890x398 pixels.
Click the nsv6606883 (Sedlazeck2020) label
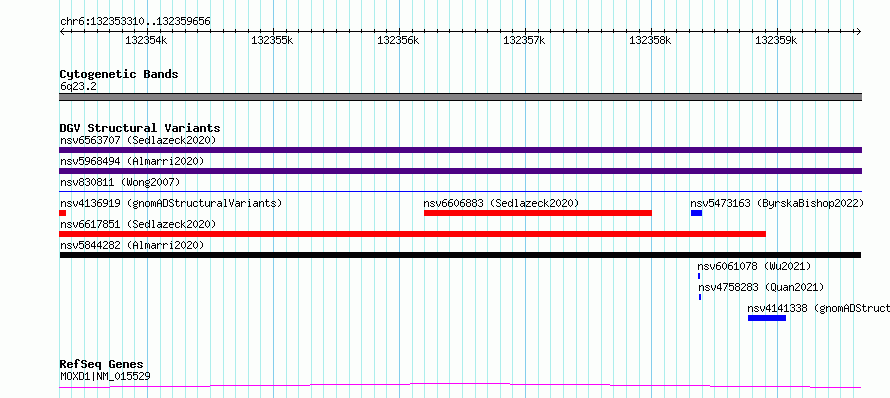coord(501,203)
